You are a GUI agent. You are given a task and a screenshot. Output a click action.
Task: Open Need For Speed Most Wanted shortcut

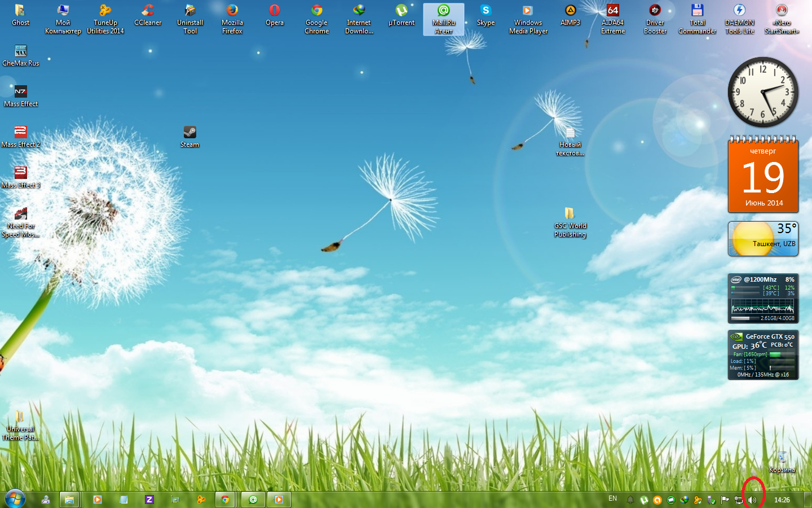pyautogui.click(x=21, y=222)
